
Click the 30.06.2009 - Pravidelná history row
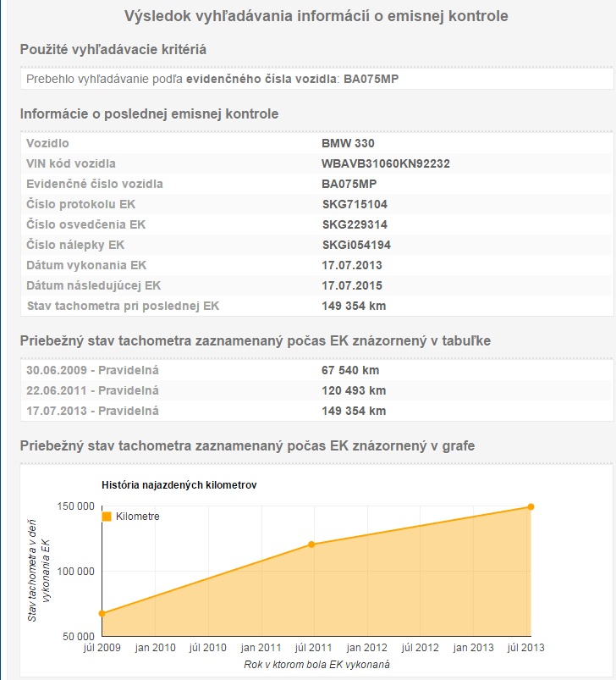click(93, 370)
